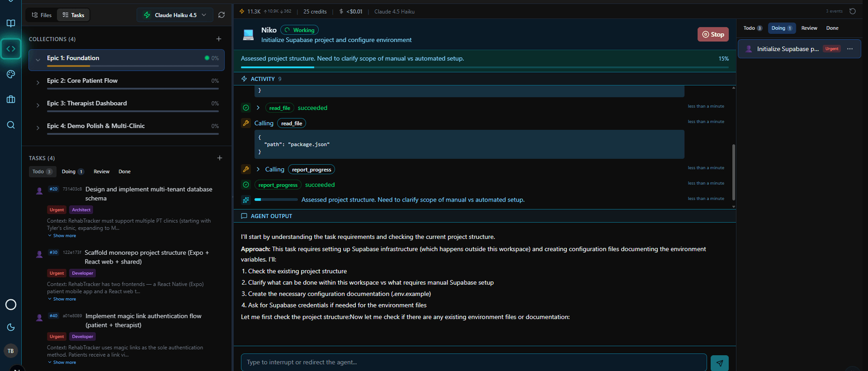Show more on task #20 context
Image resolution: width=868 pixels, height=371 pixels.
click(x=62, y=236)
